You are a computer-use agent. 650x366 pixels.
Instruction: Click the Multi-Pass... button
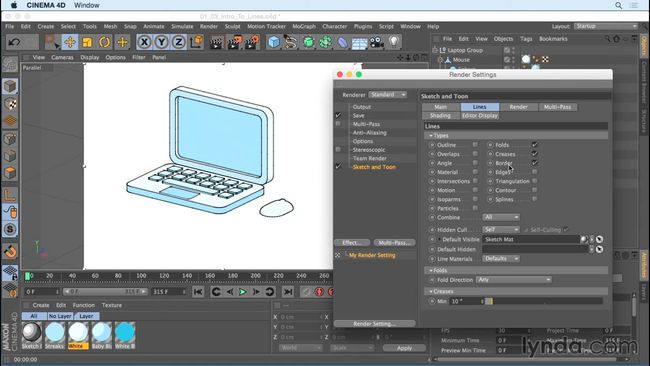click(x=394, y=242)
